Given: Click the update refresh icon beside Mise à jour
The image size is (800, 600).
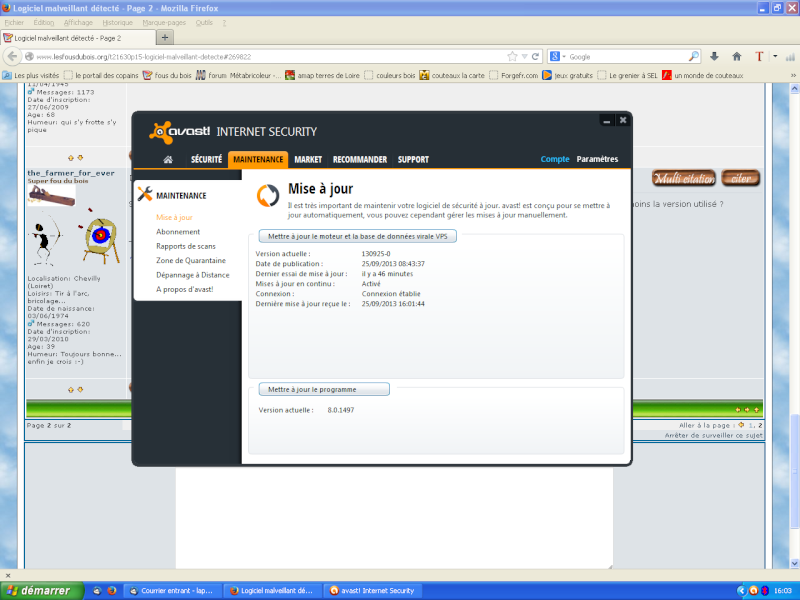Looking at the screenshot, I should 268,196.
